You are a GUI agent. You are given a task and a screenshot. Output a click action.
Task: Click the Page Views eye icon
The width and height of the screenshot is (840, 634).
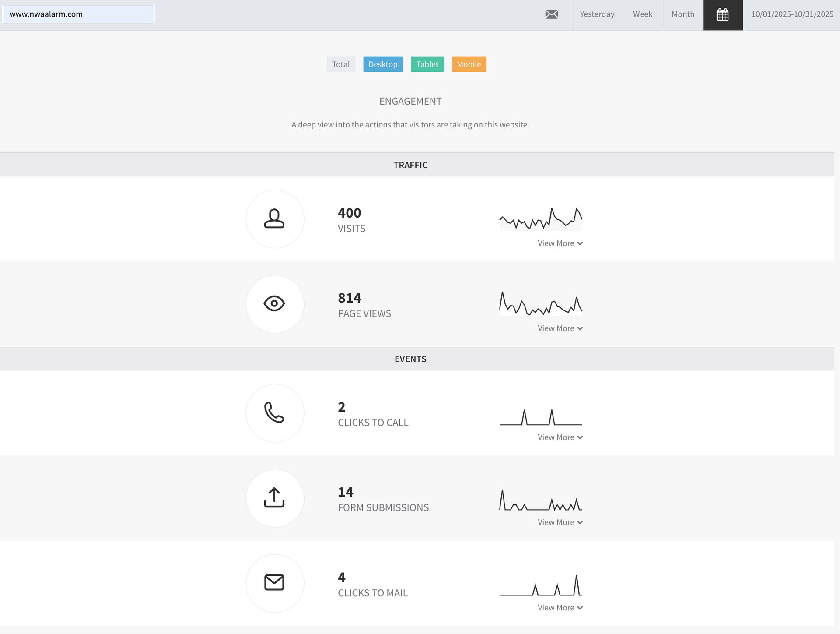(274, 303)
